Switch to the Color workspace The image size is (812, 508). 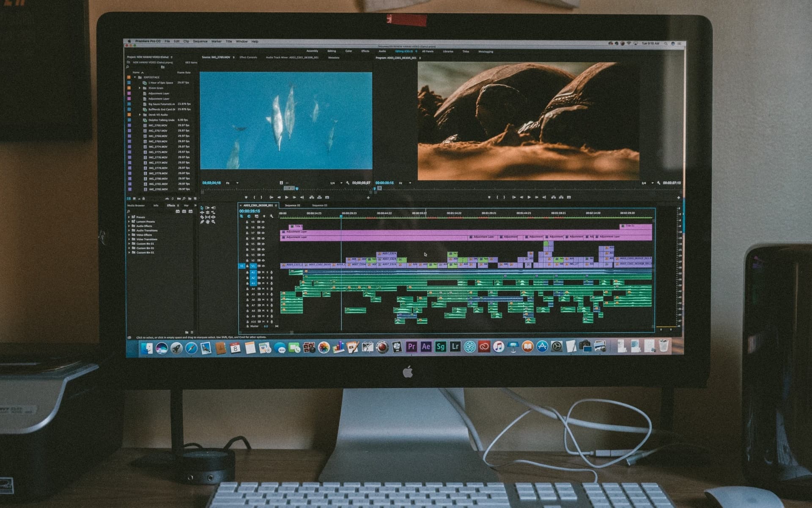point(348,52)
